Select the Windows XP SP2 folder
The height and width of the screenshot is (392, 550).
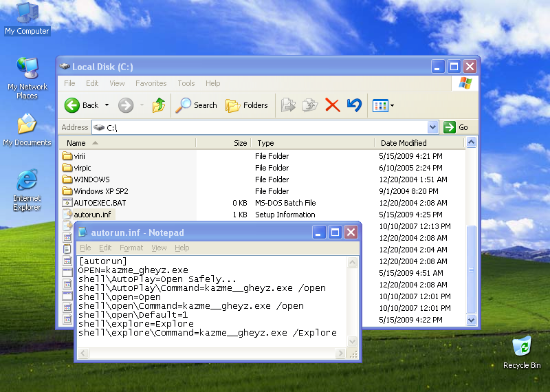coord(101,191)
